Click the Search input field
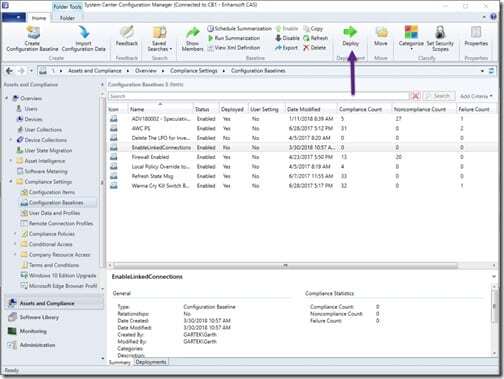 pos(258,96)
